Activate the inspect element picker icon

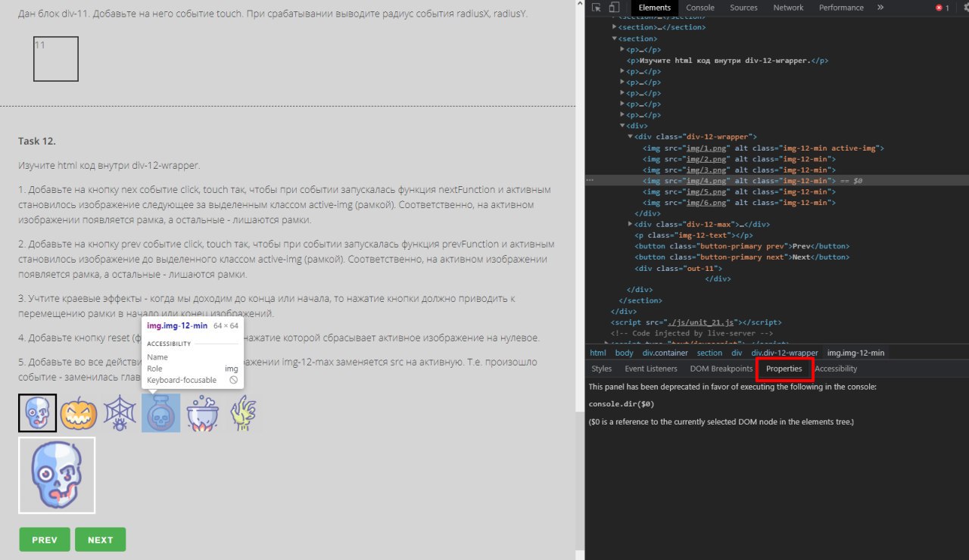(597, 8)
